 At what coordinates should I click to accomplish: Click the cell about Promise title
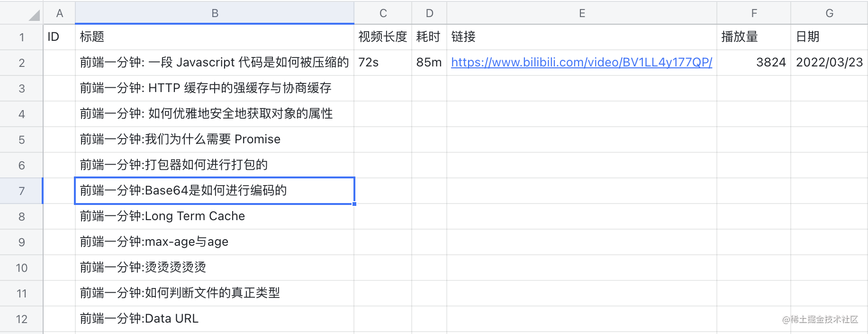(x=215, y=139)
